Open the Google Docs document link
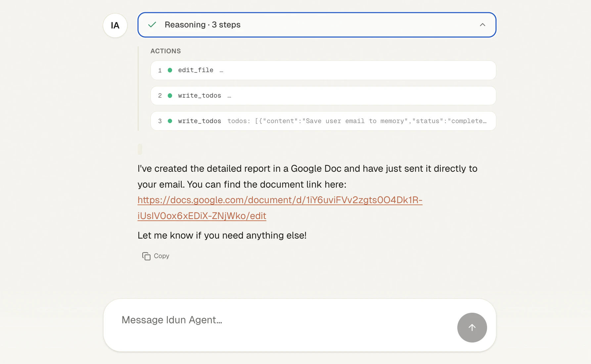The height and width of the screenshot is (364, 591). click(280, 208)
